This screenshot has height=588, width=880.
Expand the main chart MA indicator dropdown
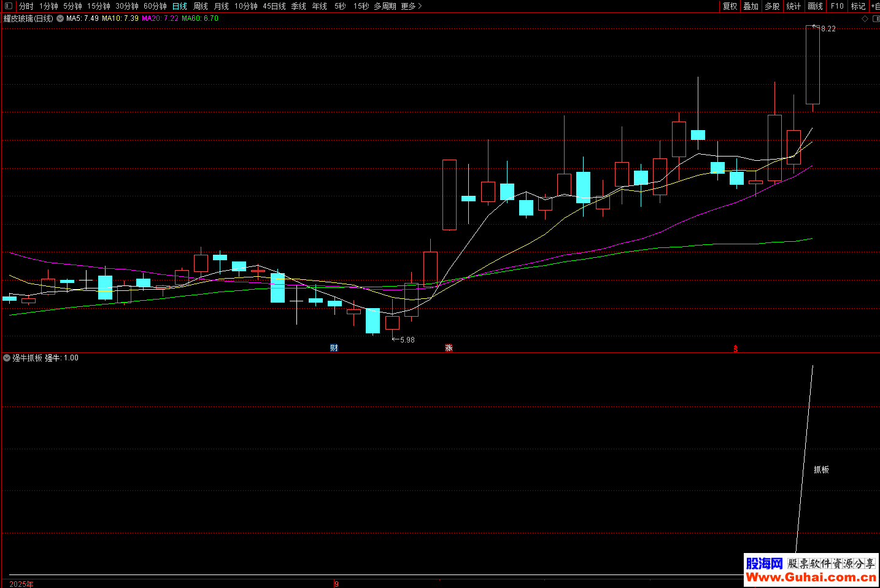tap(60, 18)
